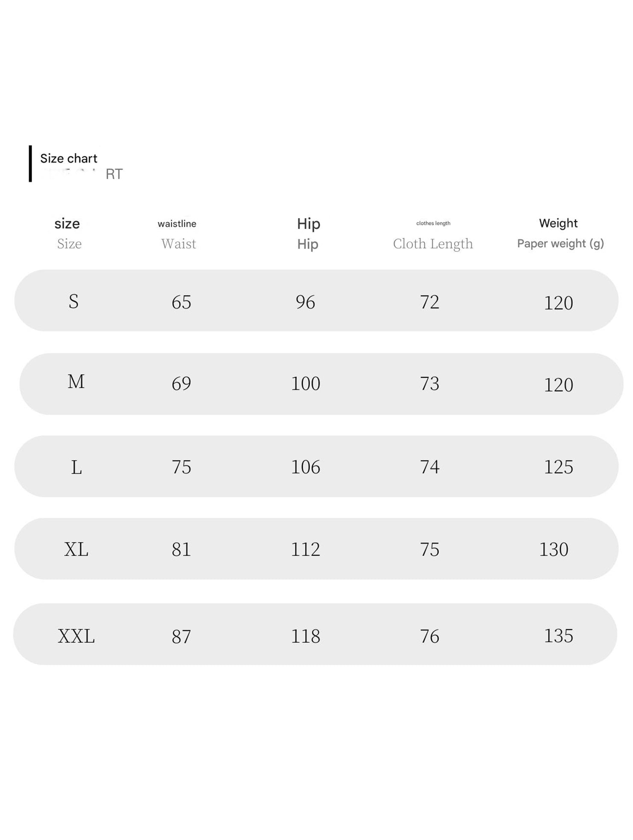
Task: Click cloth length 72 in S row
Action: point(430,302)
